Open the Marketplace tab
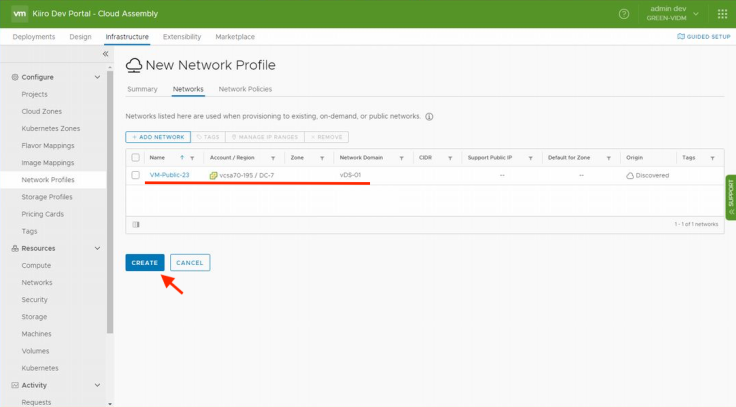The width and height of the screenshot is (736, 407). tap(235, 37)
